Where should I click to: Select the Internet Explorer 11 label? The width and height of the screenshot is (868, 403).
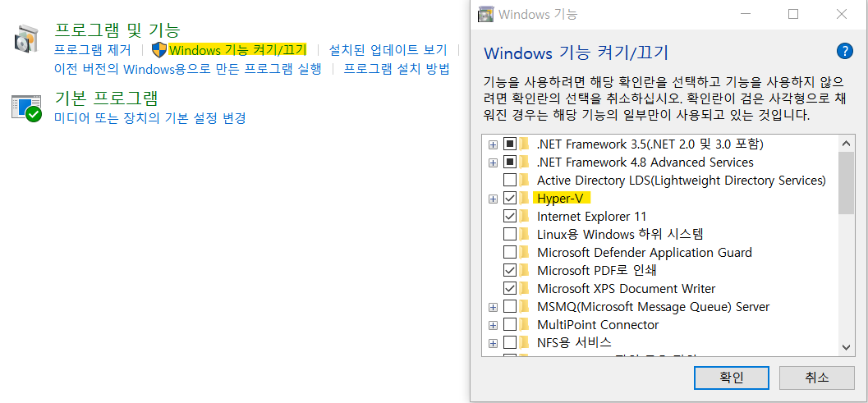[592, 216]
